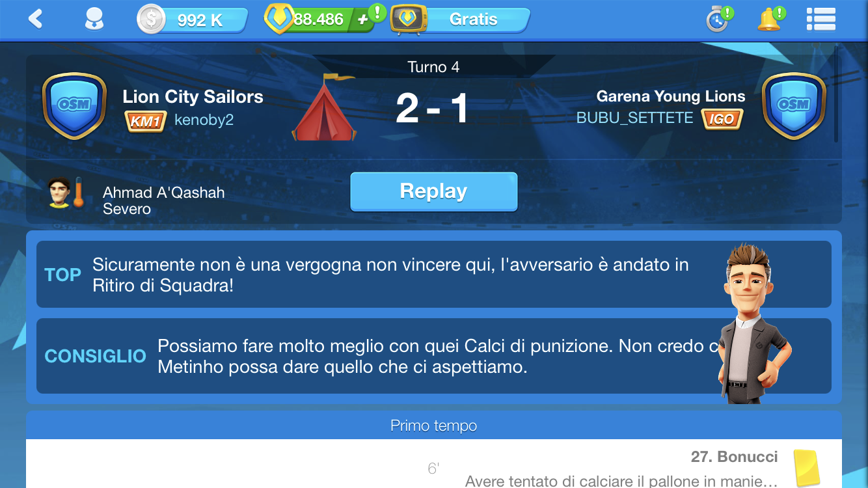Open manager BUBU_SETTETE profile link

point(634,118)
